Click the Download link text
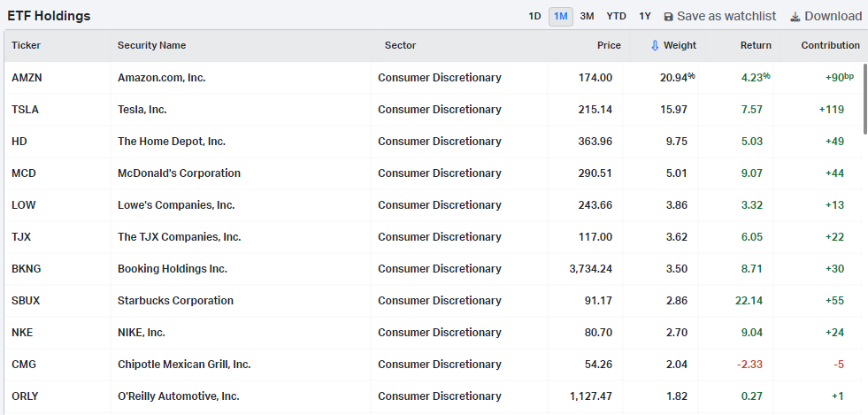Viewport: 868px width, 415px height. pyautogui.click(x=833, y=17)
